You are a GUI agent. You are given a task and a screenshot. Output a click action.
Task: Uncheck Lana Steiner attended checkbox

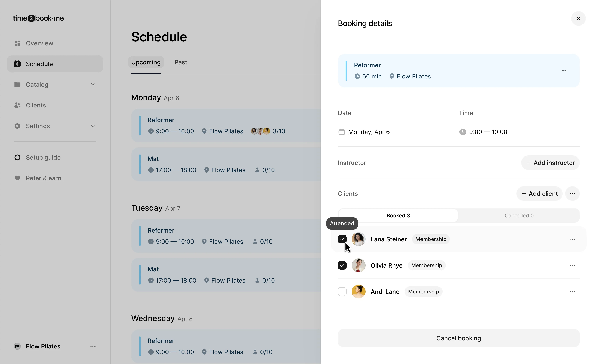tap(342, 239)
